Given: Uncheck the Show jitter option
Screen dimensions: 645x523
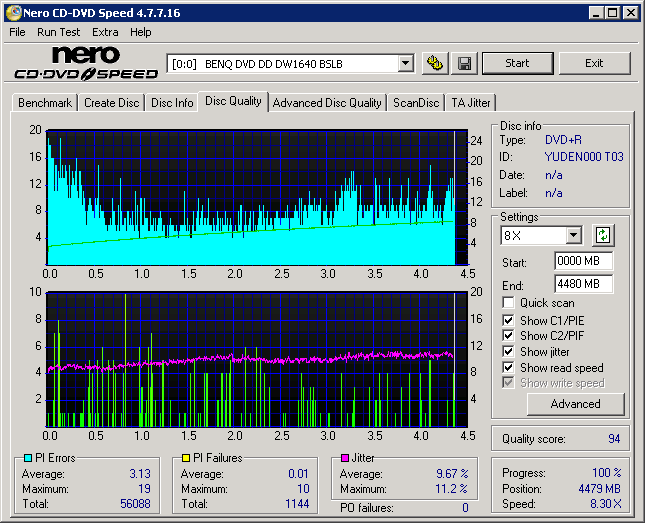Looking at the screenshot, I should pos(509,352).
